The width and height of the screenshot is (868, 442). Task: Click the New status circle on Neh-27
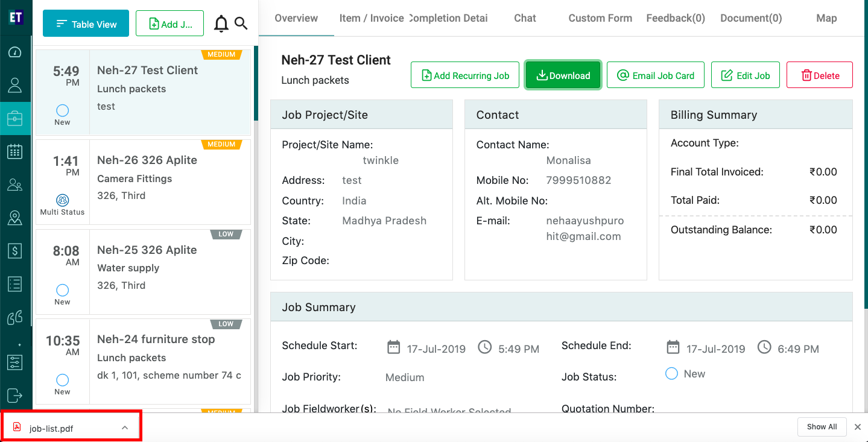(x=62, y=110)
